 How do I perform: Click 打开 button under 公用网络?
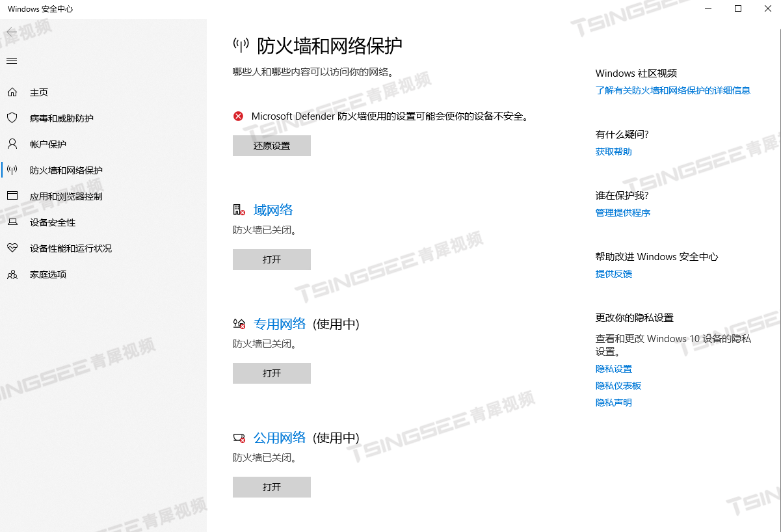272,487
